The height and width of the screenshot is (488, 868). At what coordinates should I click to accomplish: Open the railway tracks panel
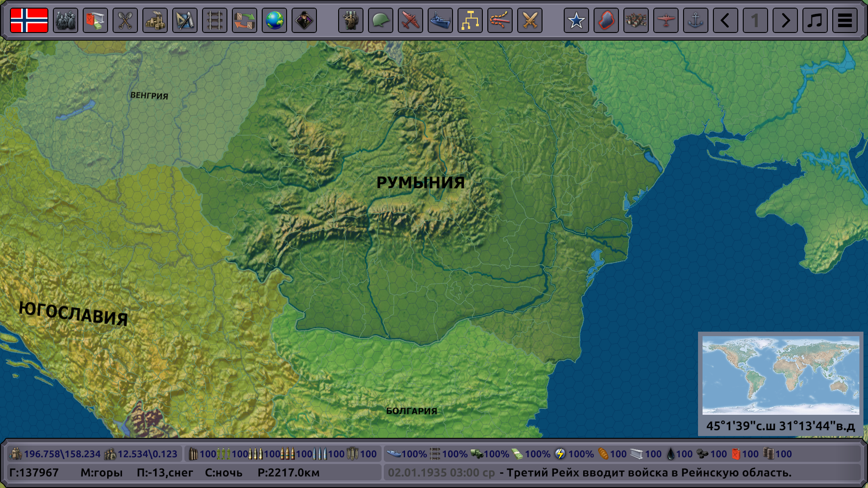coord(215,20)
